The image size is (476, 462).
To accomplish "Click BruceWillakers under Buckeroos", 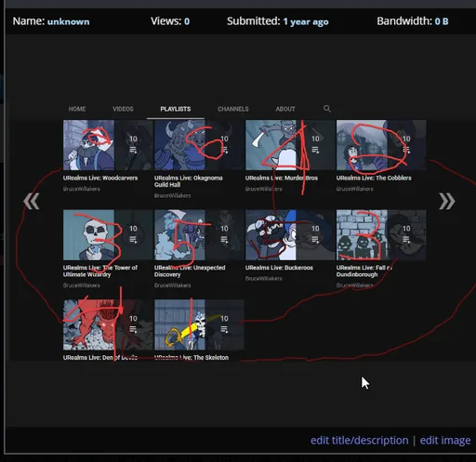I will 264,279.
